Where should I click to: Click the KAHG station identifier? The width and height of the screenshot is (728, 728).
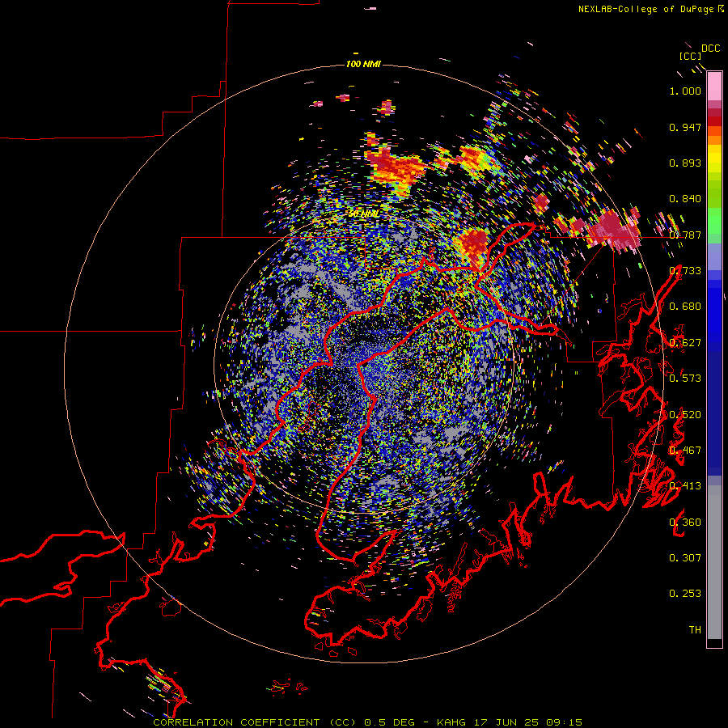451,722
